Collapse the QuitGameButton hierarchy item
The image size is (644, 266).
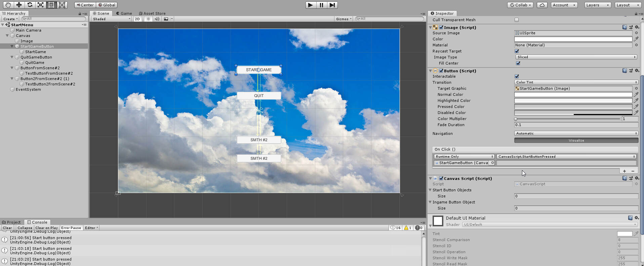[x=12, y=57]
